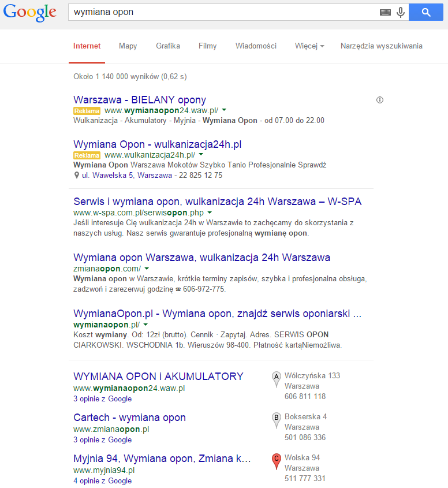Click the 'Wolska 94' address text
This screenshot has height=488, width=448.
coord(302,458)
